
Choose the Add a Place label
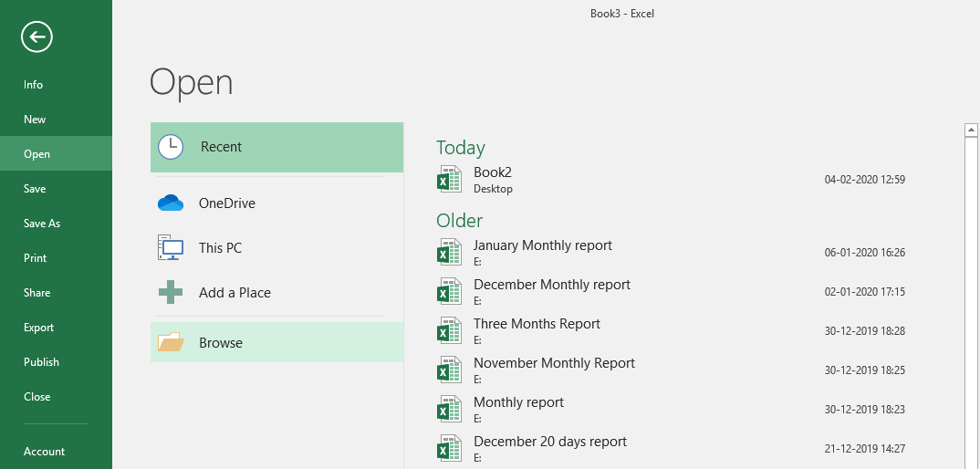click(x=235, y=292)
